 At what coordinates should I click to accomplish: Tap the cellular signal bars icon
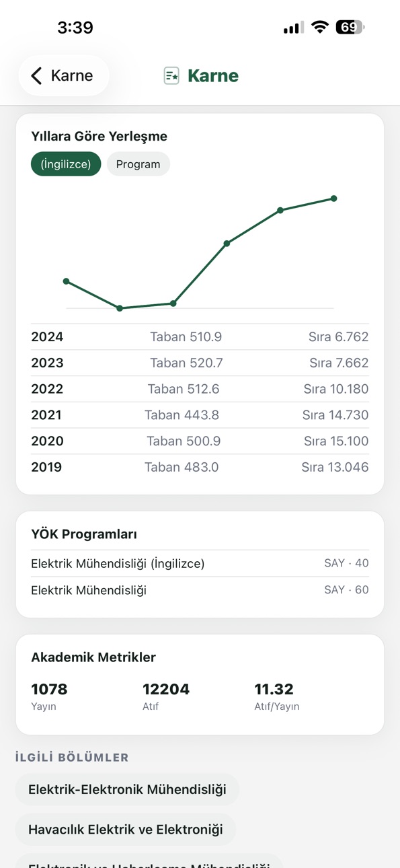pyautogui.click(x=293, y=28)
